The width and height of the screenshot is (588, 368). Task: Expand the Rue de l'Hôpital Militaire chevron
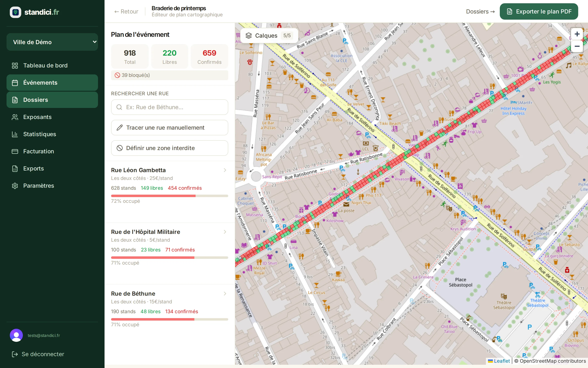[225, 232]
